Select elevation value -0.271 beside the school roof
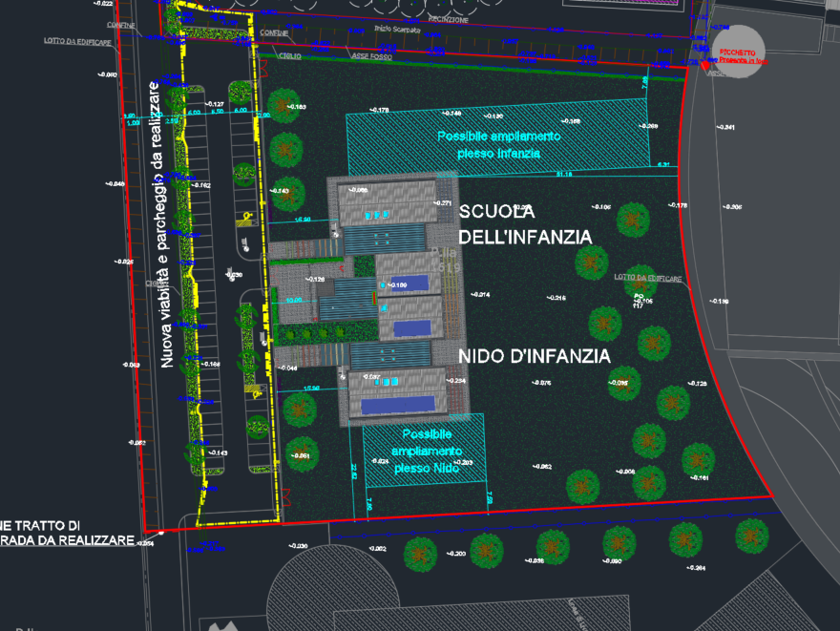The image size is (840, 631). pyautogui.click(x=443, y=203)
